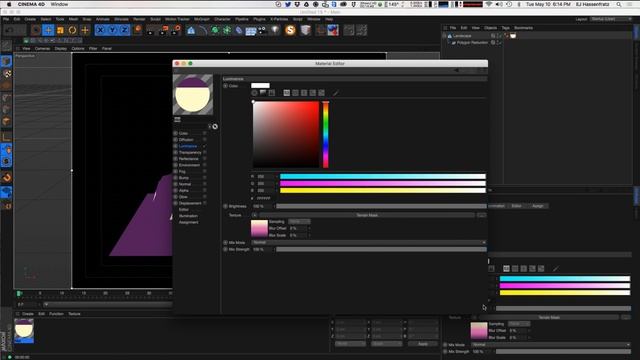Toggle the Z axis lock
The image size is (640, 360).
click(124, 30)
